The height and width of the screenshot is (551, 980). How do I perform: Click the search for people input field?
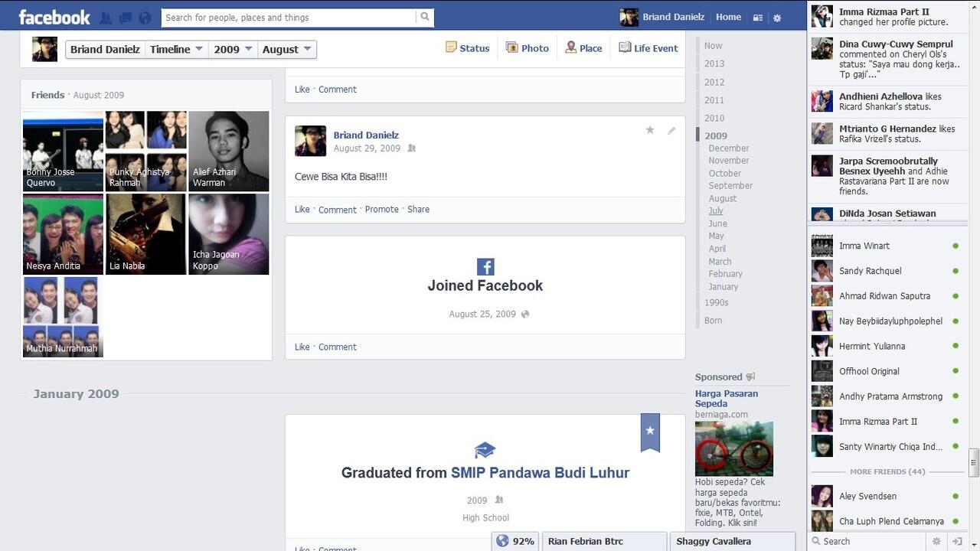coord(289,17)
